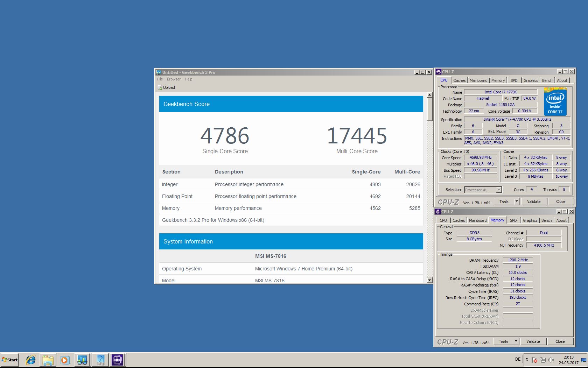Click the Core Speed 4598.93 MHz value
Image resolution: width=588 pixels, height=368 pixels.
click(x=481, y=157)
